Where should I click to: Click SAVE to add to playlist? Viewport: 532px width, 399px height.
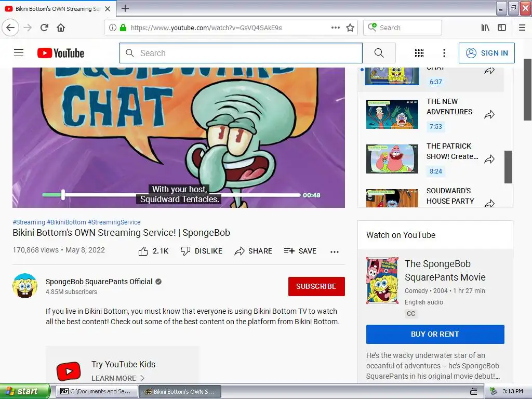[300, 251]
